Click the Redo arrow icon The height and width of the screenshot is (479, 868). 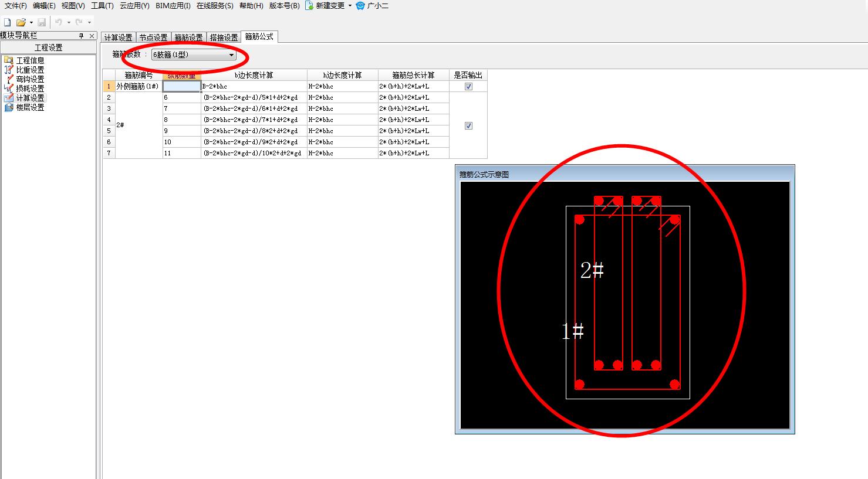tap(79, 22)
